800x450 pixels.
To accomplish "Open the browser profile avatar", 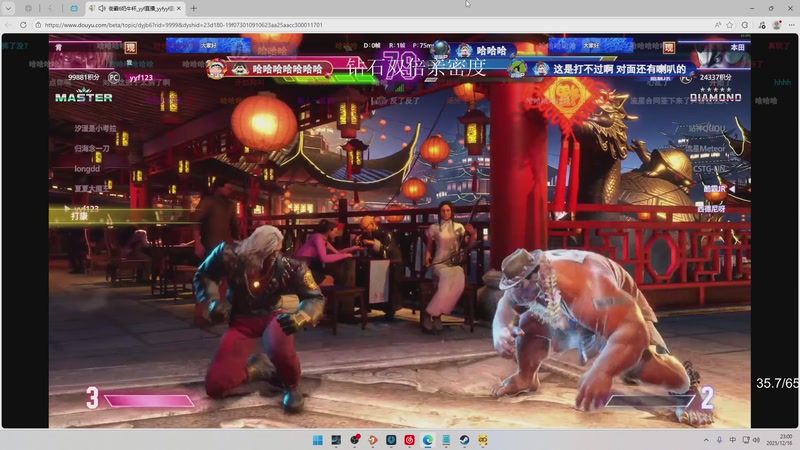I will tap(777, 24).
